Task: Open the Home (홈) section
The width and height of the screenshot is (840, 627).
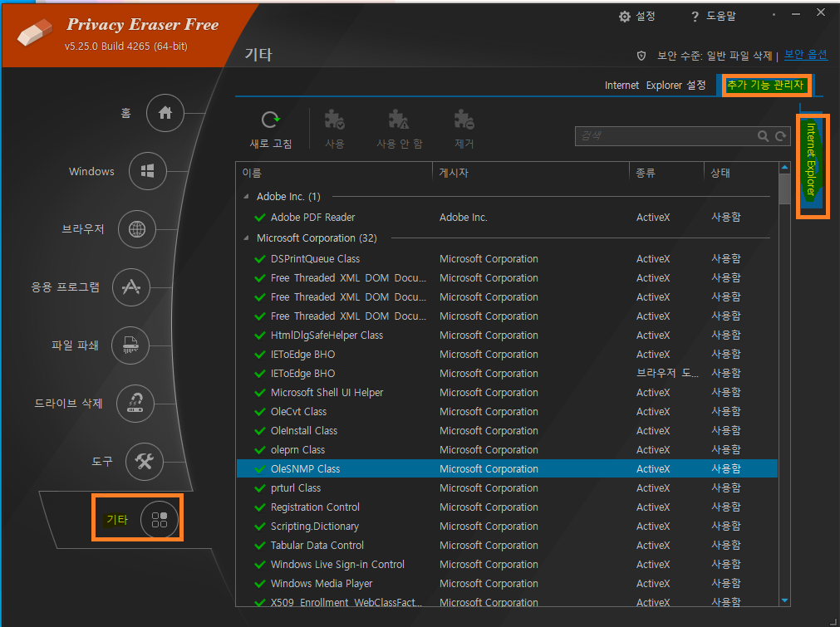Action: pyautogui.click(x=165, y=112)
